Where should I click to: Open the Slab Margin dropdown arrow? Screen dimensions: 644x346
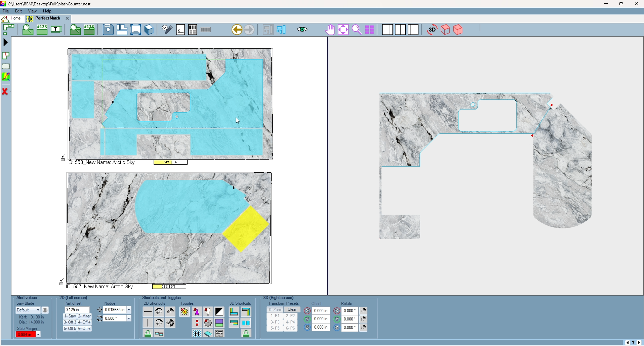[38, 335]
